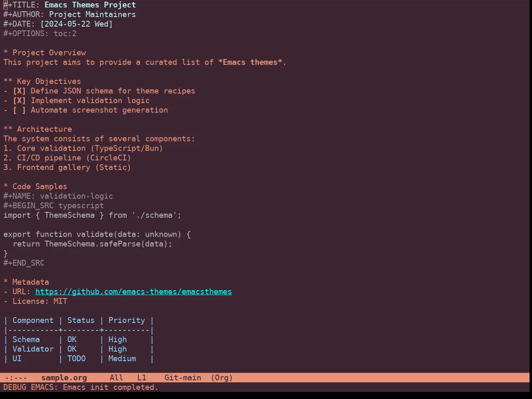Fold the 'Project Overview' heading

[x=44, y=53]
